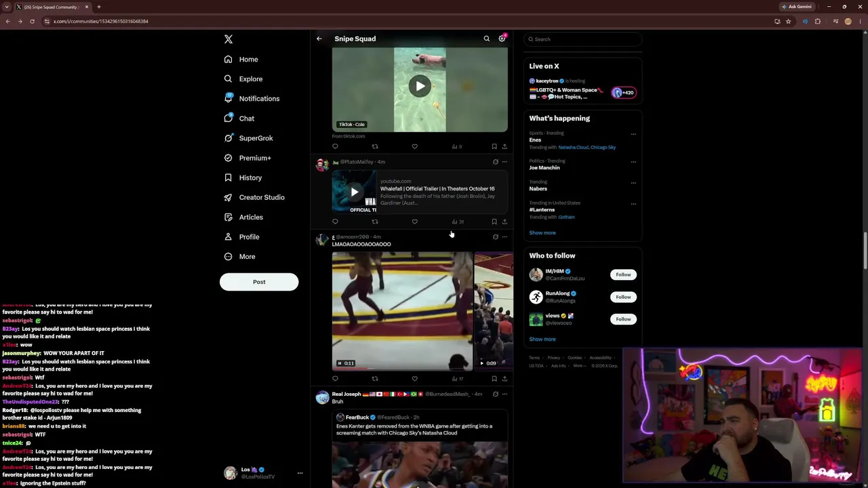
Task: Share the LMAOAOAOOAOOAOOO post
Action: click(505, 379)
